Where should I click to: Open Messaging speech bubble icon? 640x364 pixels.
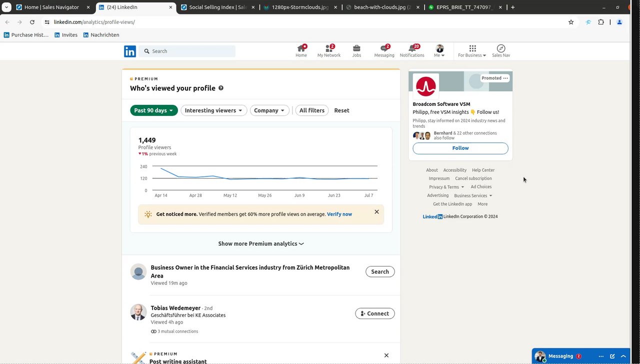coord(384,48)
